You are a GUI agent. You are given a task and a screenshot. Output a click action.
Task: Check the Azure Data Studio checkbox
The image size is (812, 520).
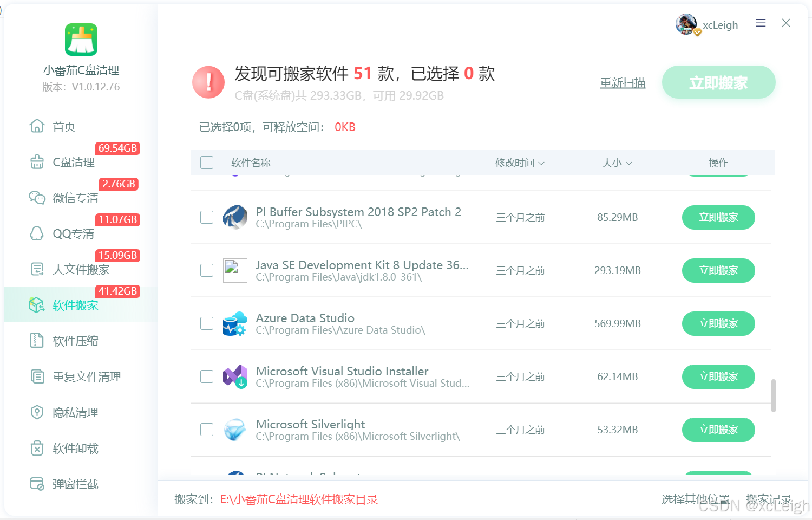(207, 323)
